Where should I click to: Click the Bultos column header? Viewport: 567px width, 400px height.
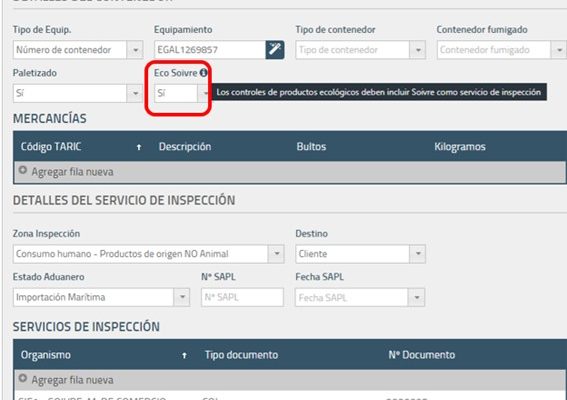[x=311, y=147]
